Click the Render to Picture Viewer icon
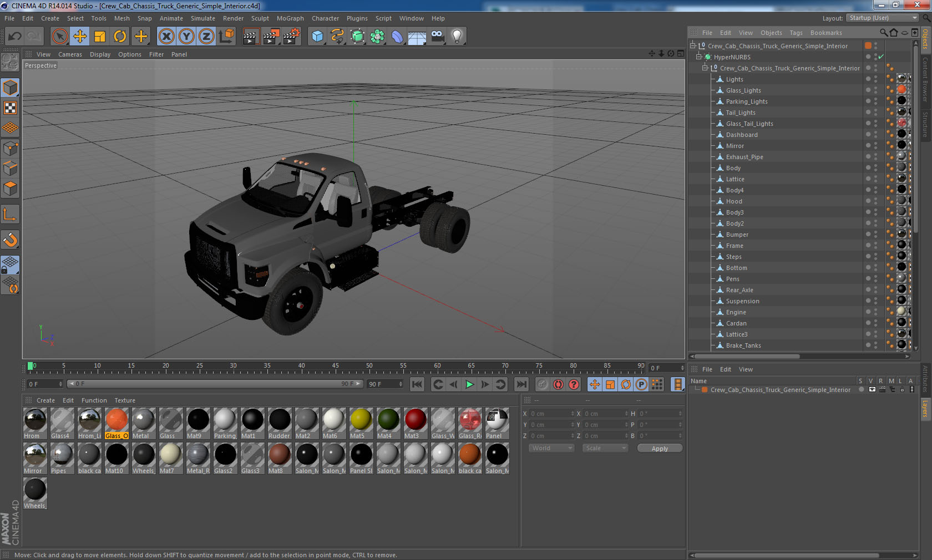The image size is (932, 560). (271, 37)
